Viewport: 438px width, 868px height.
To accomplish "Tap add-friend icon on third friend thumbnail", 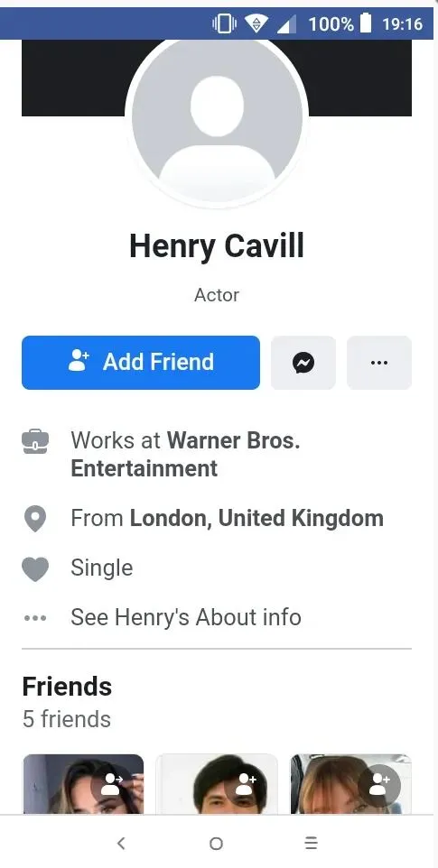I will (x=380, y=784).
